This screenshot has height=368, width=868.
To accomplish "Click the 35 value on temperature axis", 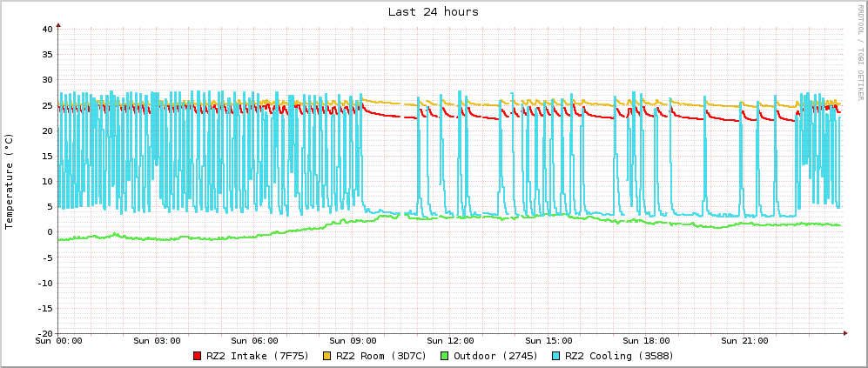I will click(x=47, y=54).
